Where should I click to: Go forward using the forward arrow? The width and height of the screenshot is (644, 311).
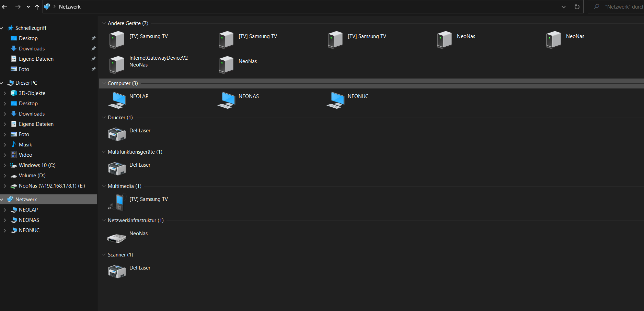pyautogui.click(x=18, y=7)
